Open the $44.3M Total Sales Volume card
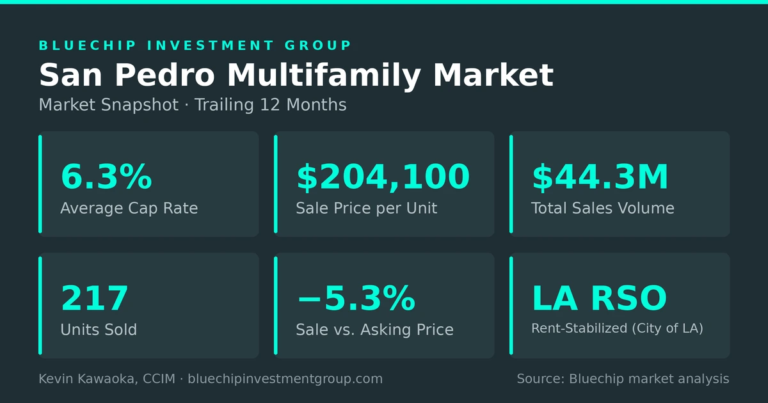Viewport: 768px width, 403px height. click(620, 184)
